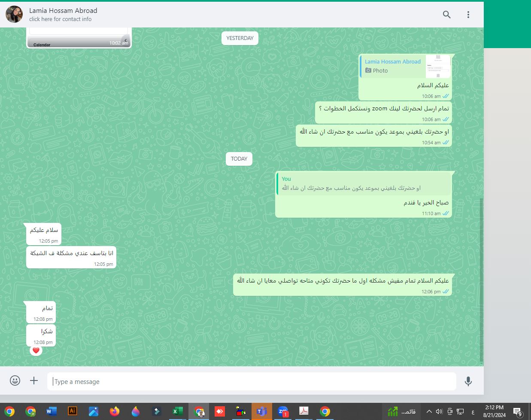
Task: Click the contact name Lamia Hossam Abroad
Action: point(63,10)
